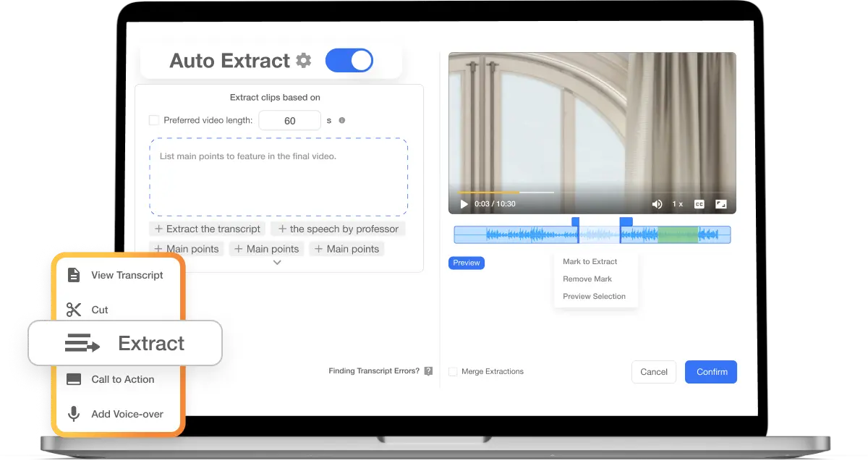Viewport: 868px width, 466px height.
Task: Toggle closed captions CC
Action: coord(699,204)
